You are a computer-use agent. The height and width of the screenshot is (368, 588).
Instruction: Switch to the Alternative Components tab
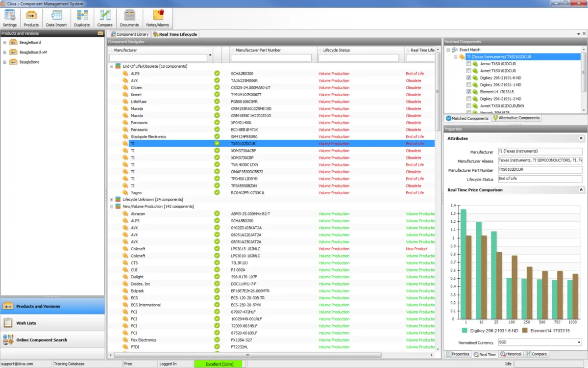pos(516,118)
